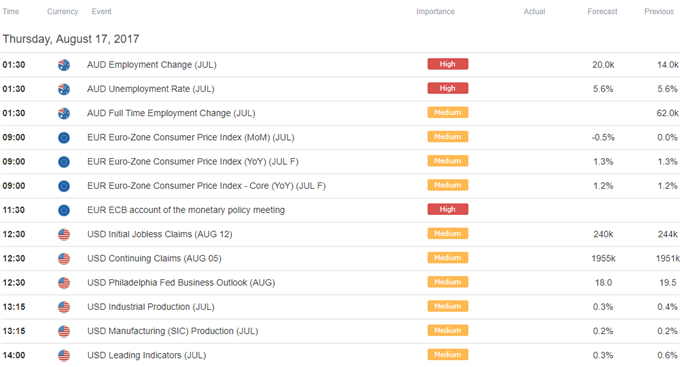The height and width of the screenshot is (367, 680).
Task: Click 11:30 time of ECB account row
Action: (x=14, y=210)
